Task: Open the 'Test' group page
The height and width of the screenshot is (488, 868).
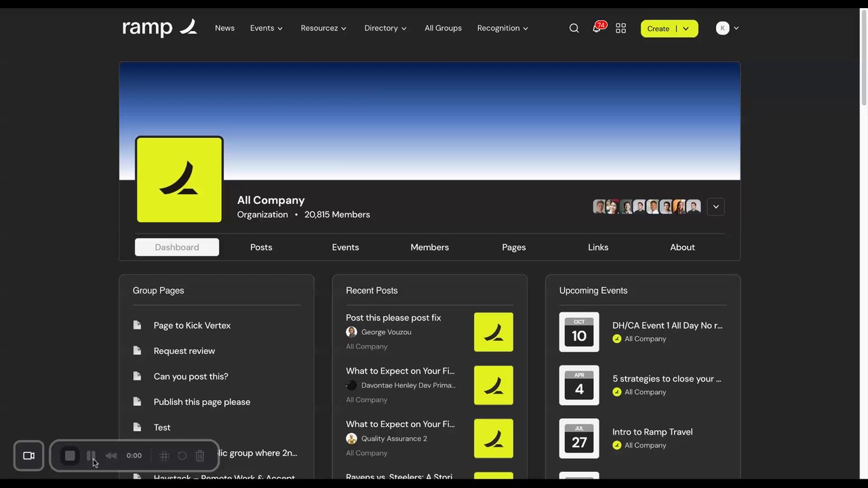Action: tap(161, 428)
